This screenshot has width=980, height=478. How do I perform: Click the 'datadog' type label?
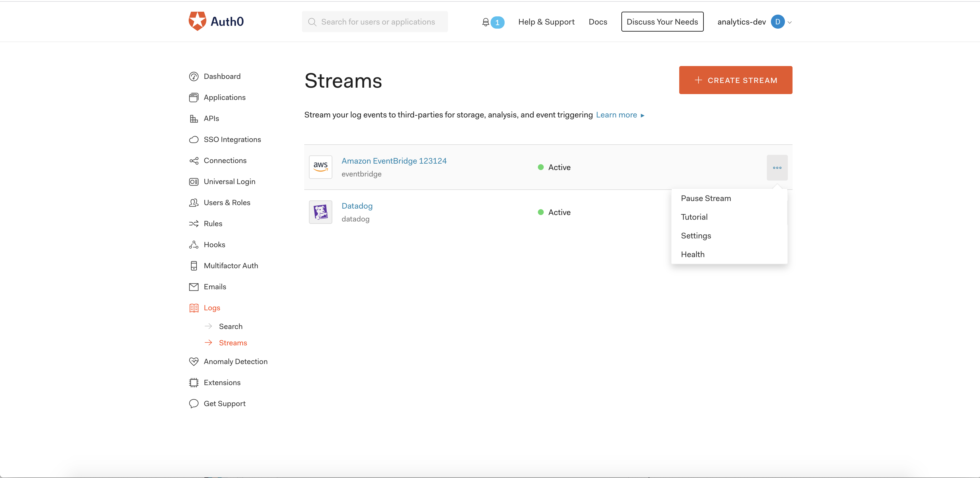(x=355, y=219)
